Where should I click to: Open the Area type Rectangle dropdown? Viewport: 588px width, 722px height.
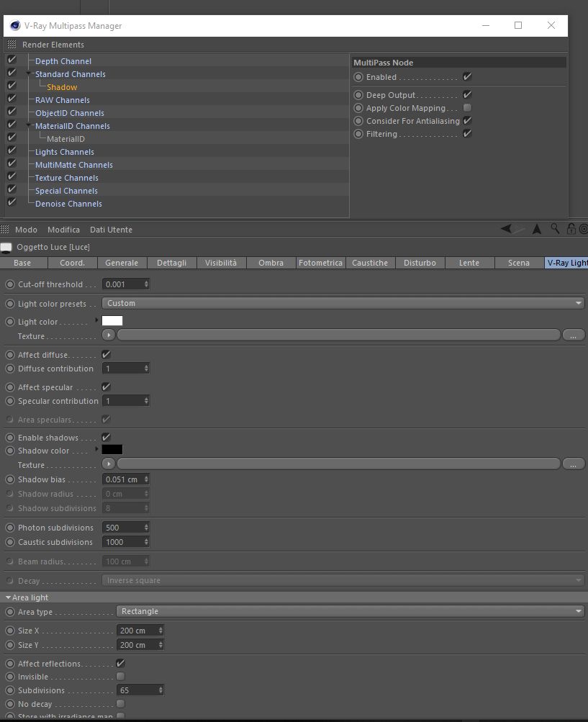coord(351,611)
